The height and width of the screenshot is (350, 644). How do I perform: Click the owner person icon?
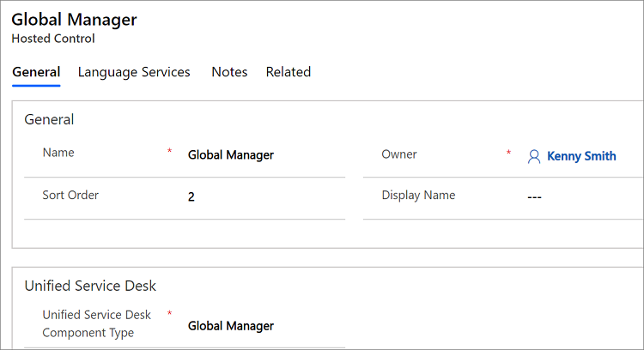point(534,156)
